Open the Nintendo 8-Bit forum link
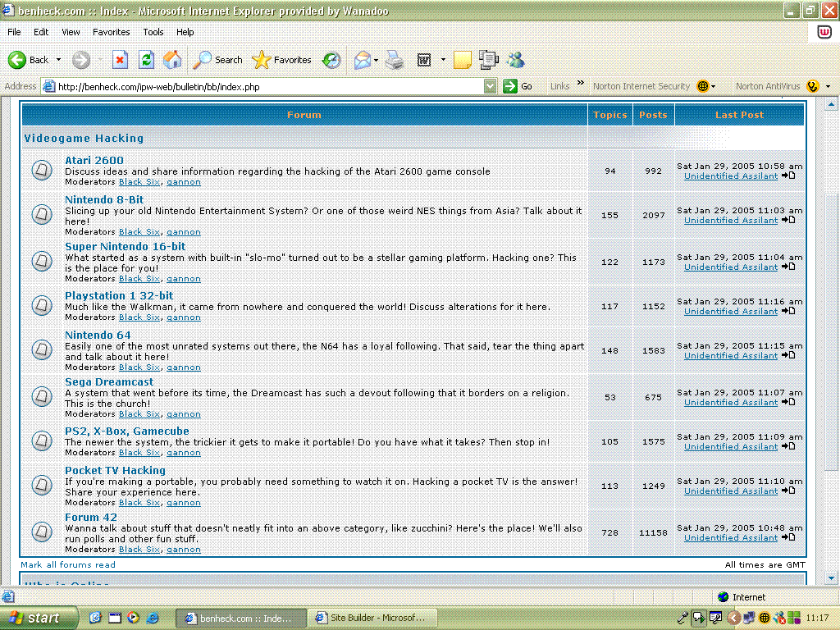The width and height of the screenshot is (840, 630). (x=104, y=200)
